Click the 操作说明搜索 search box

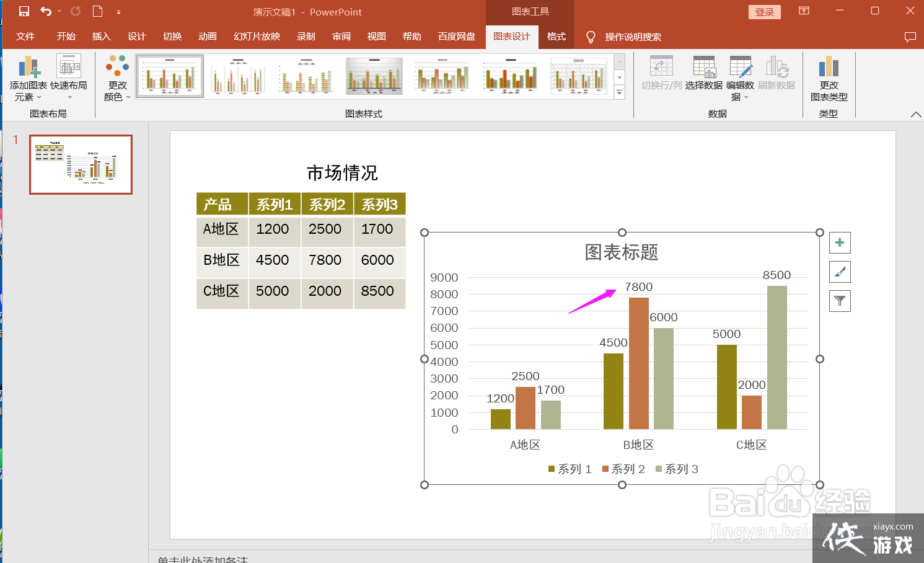pyautogui.click(x=633, y=37)
